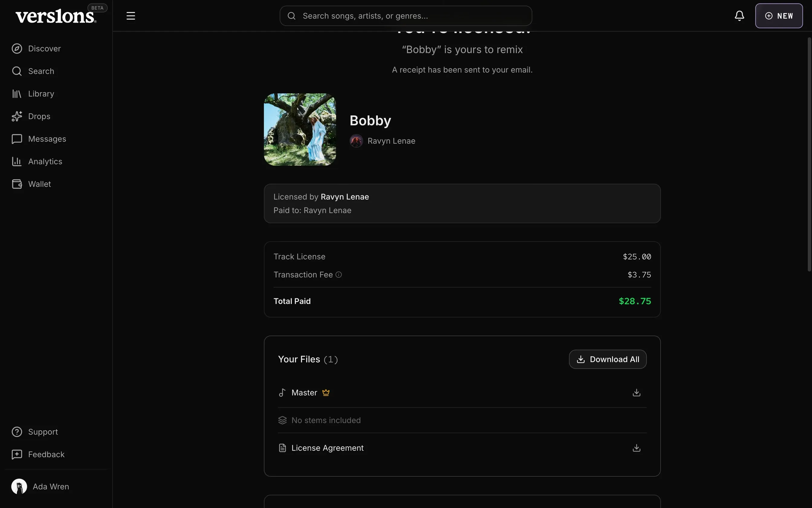
Task: Download all files
Action: pyautogui.click(x=608, y=359)
